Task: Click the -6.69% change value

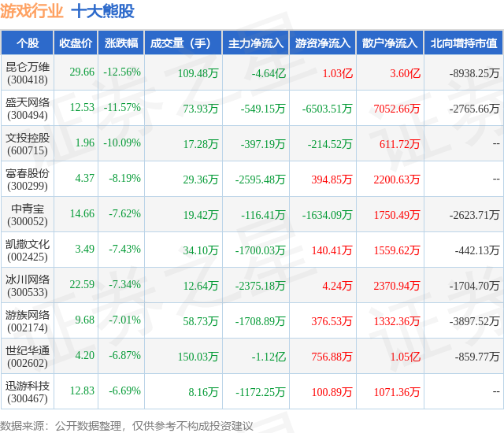Action: [124, 390]
